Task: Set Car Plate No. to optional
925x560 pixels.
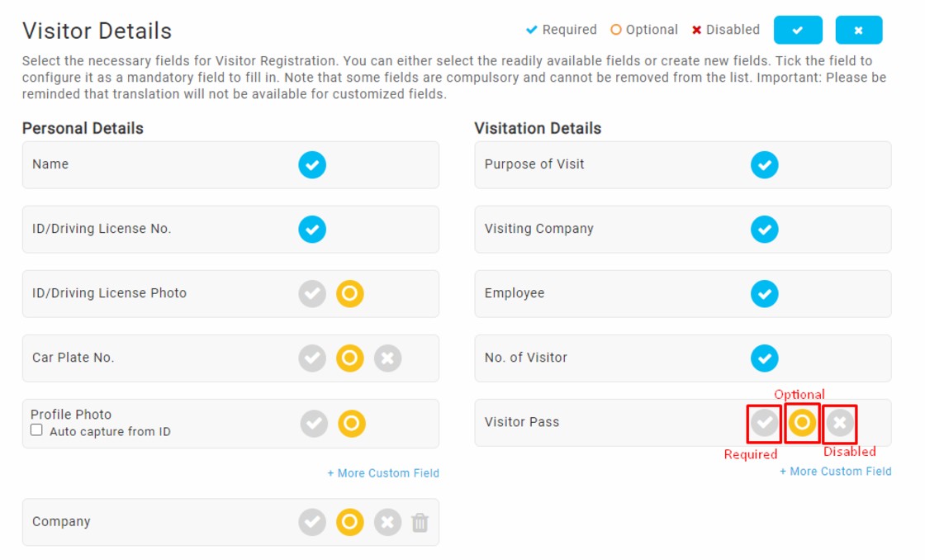Action: point(350,358)
